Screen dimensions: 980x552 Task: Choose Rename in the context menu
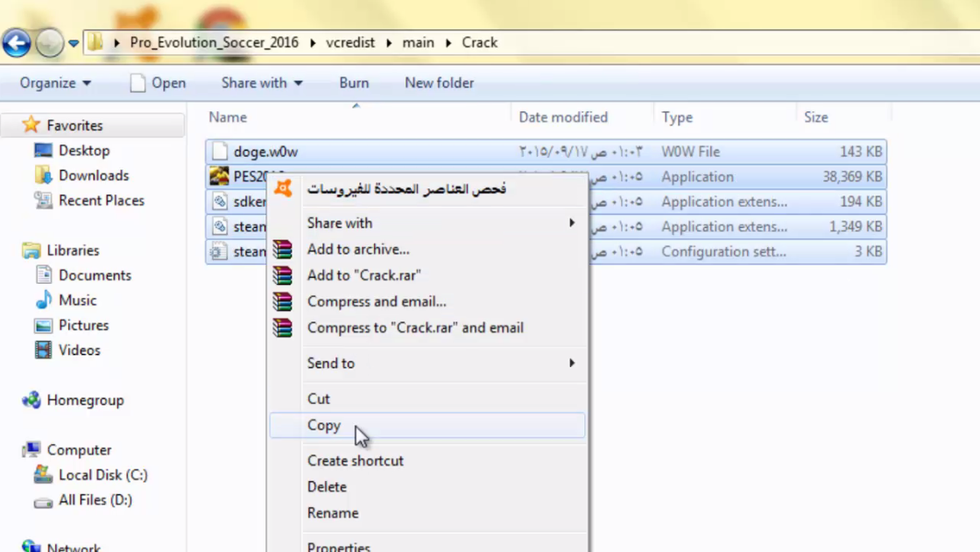tap(427, 513)
